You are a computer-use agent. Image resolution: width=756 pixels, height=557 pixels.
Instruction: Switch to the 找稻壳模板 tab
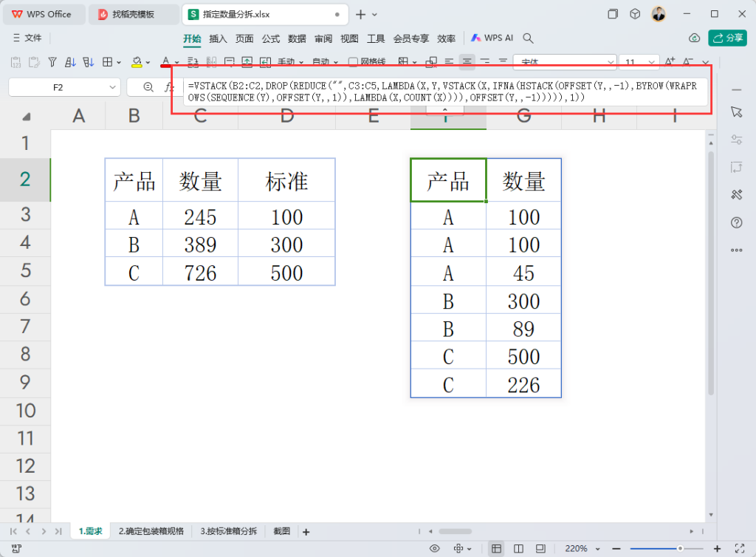(x=133, y=15)
